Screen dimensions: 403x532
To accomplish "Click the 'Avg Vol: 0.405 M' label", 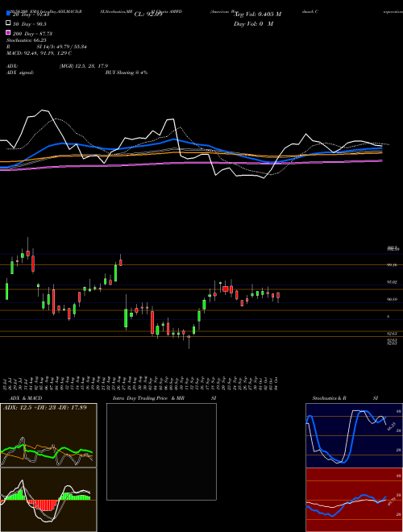I will pos(258,15).
